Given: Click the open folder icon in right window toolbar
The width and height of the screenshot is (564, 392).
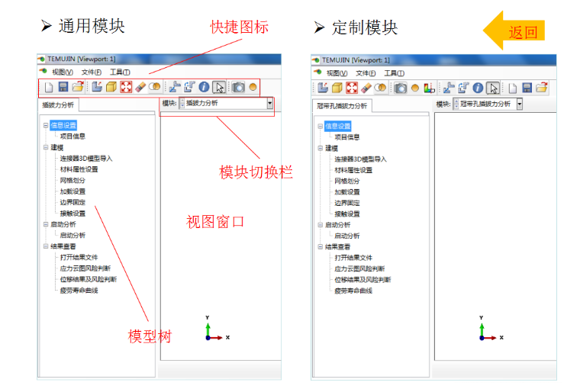Looking at the screenshot, I should [x=541, y=88].
